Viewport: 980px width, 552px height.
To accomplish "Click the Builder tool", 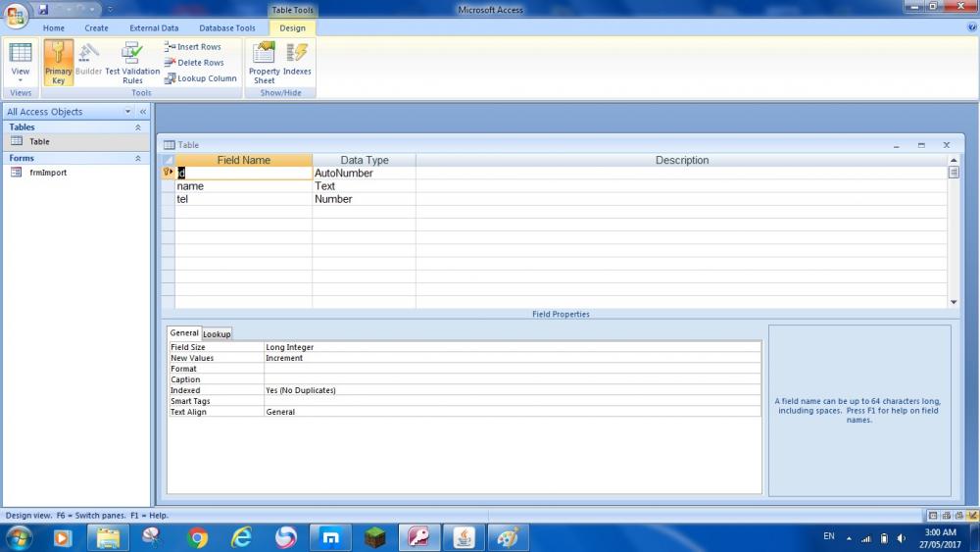I will 89,60.
